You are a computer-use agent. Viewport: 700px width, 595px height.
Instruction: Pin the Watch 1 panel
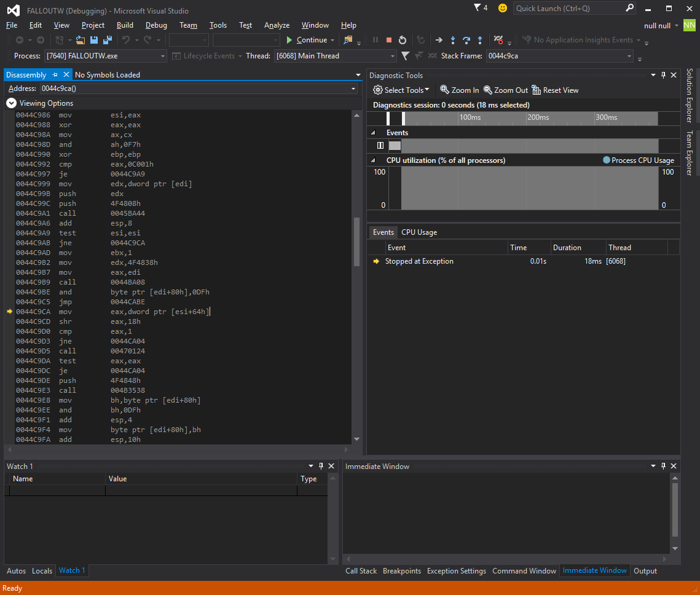pyautogui.click(x=321, y=466)
